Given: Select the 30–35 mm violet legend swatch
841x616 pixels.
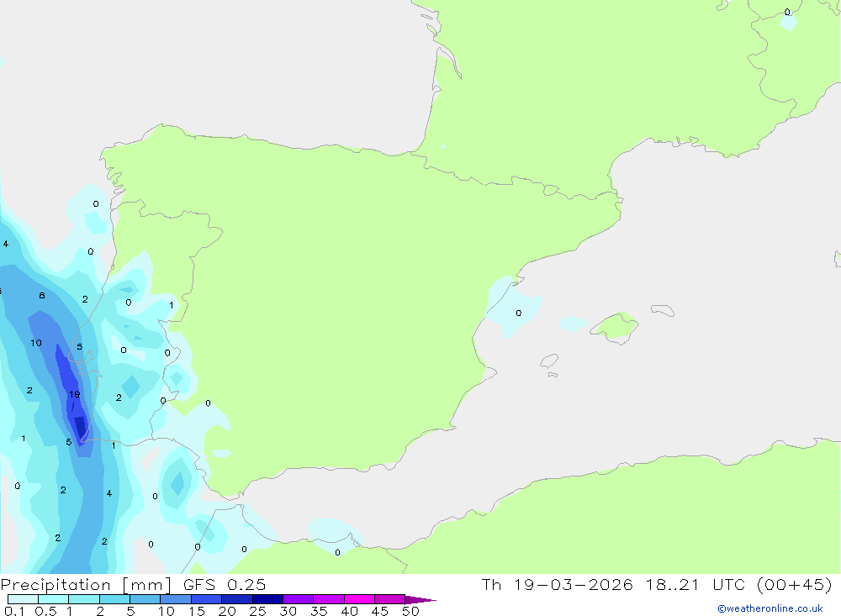Looking at the screenshot, I should coord(298,599).
